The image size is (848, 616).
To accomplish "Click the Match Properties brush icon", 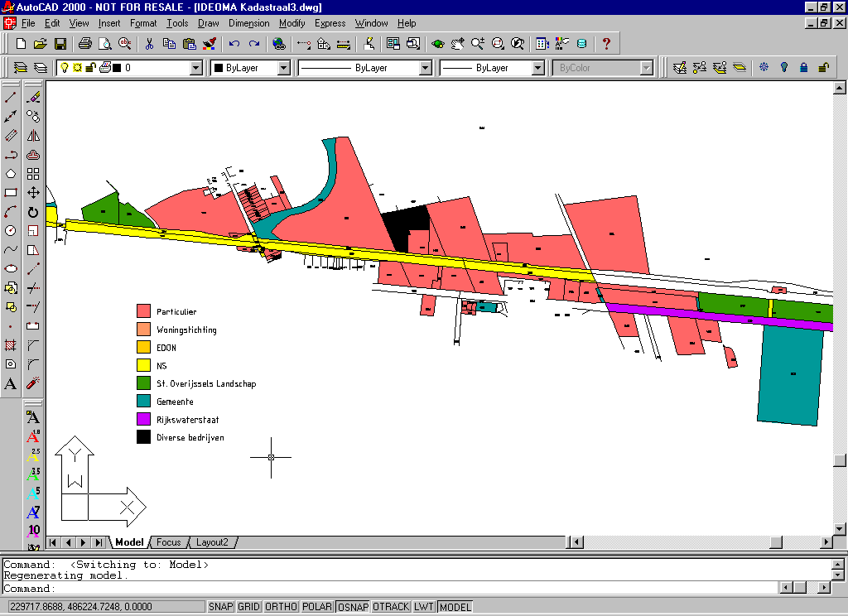I will click(210, 44).
